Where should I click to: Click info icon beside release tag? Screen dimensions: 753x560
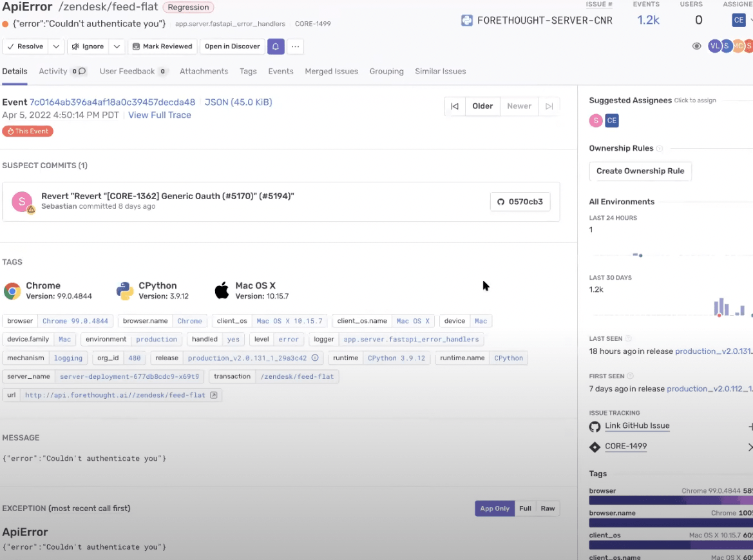(315, 358)
